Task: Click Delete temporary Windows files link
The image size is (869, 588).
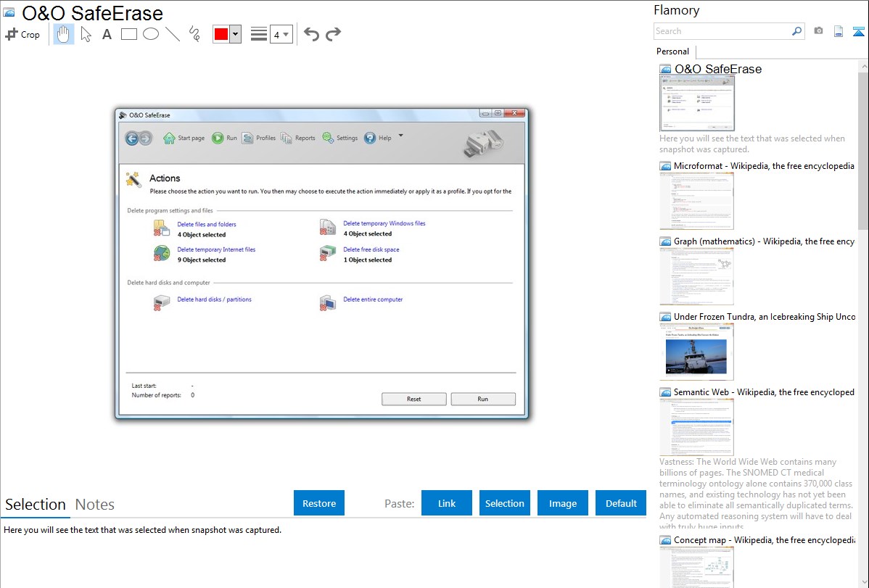Action: 384,223
